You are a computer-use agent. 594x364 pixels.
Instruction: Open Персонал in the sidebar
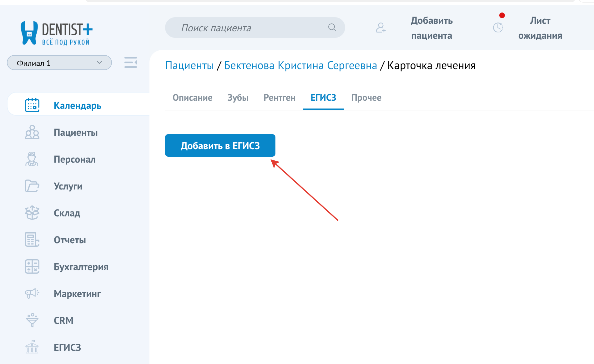[x=75, y=159]
